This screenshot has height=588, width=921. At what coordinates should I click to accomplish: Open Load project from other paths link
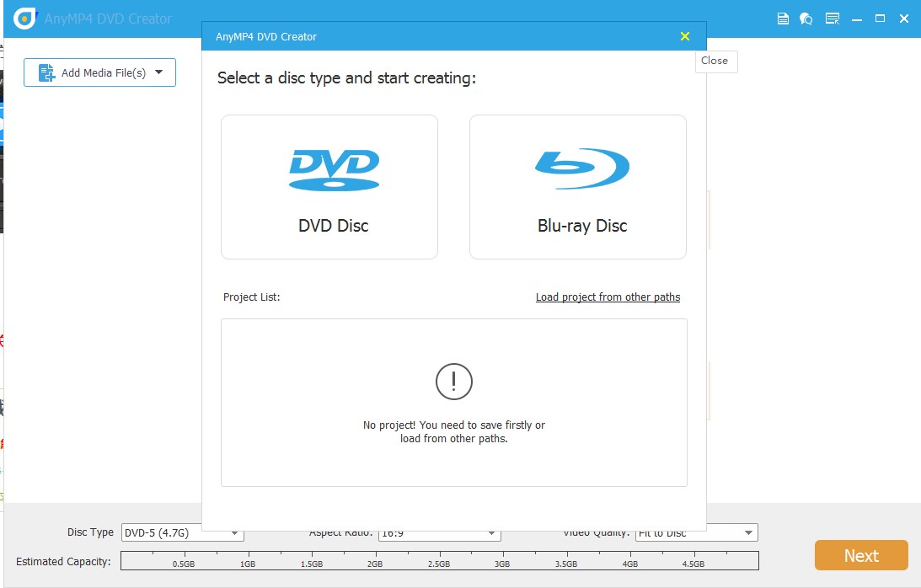608,297
